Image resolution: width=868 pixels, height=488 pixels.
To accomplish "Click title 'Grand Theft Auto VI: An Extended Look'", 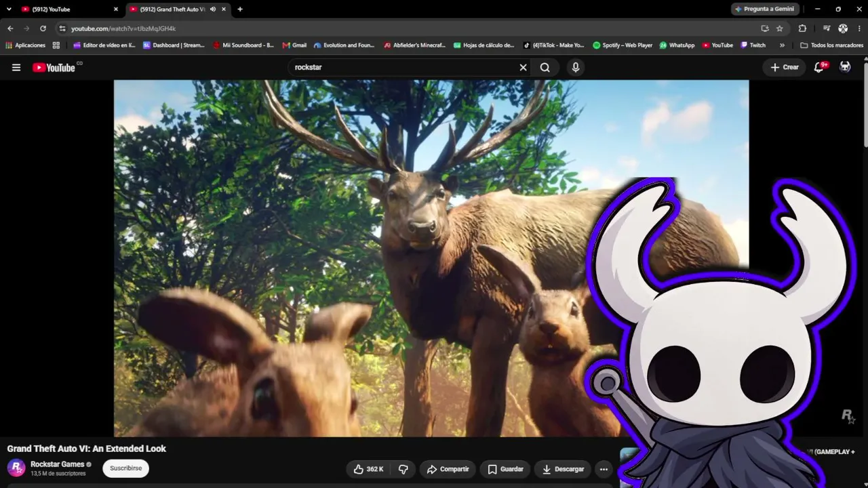I will click(87, 449).
